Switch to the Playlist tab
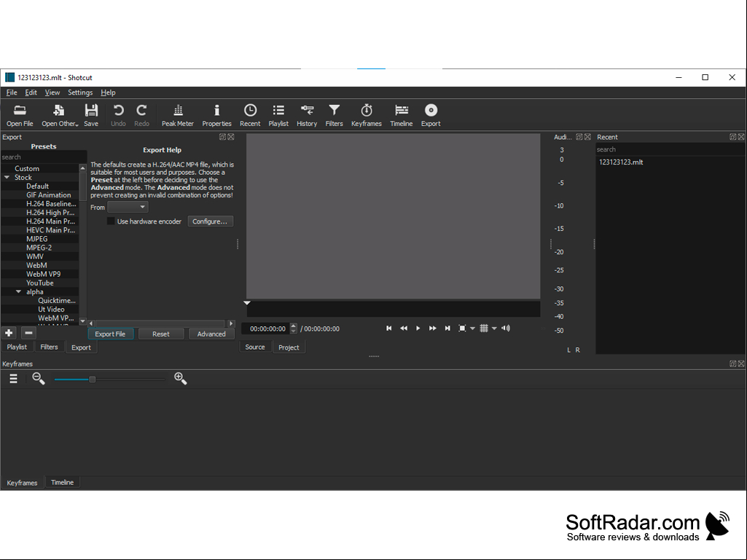747x560 pixels. 17,347
